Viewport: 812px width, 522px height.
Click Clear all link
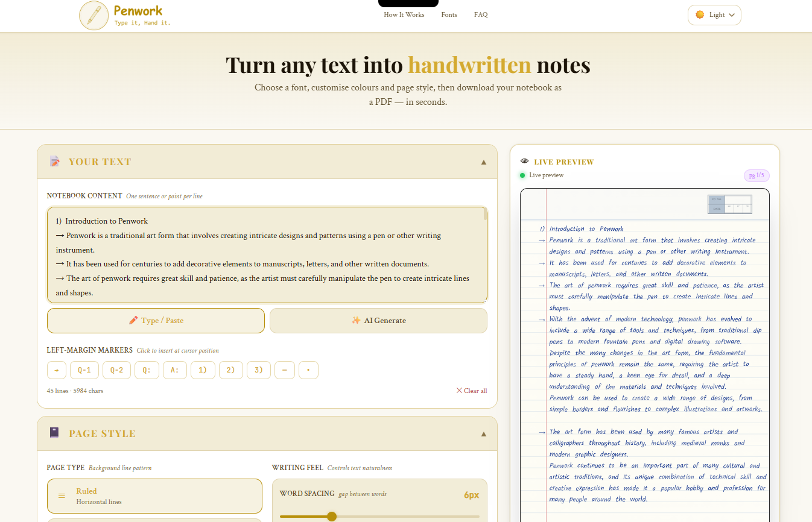point(472,391)
